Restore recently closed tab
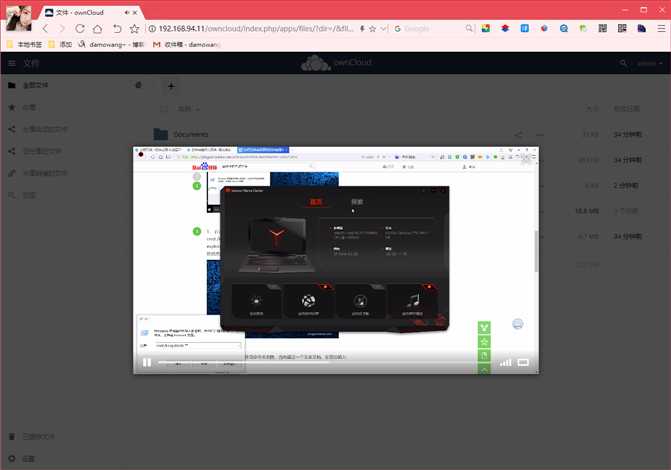This screenshot has width=671, height=470. click(117, 29)
